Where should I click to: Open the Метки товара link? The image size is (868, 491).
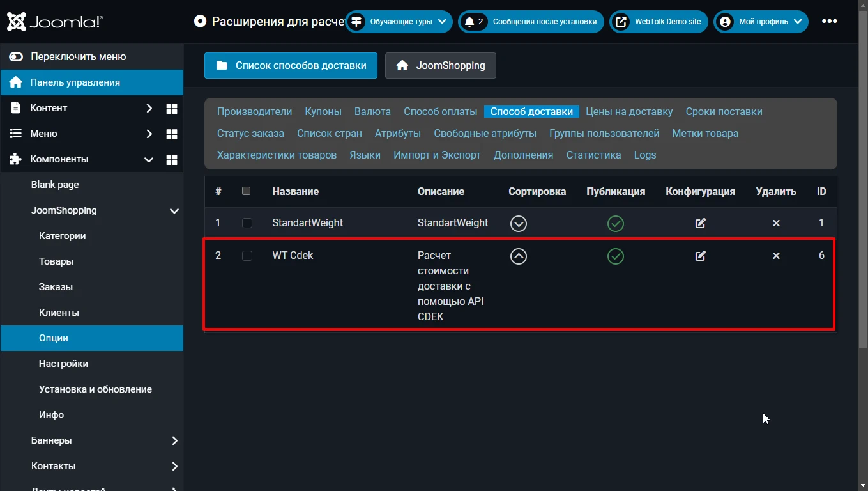point(705,133)
